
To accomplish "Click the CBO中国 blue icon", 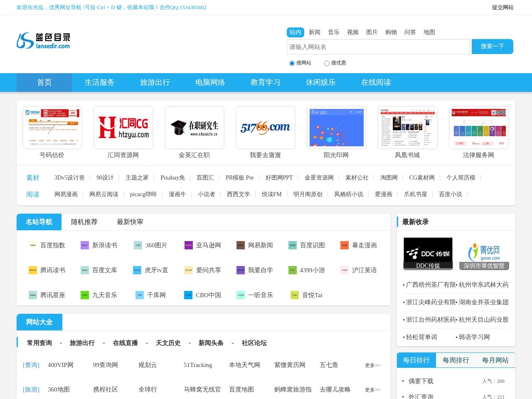I will [188, 295].
